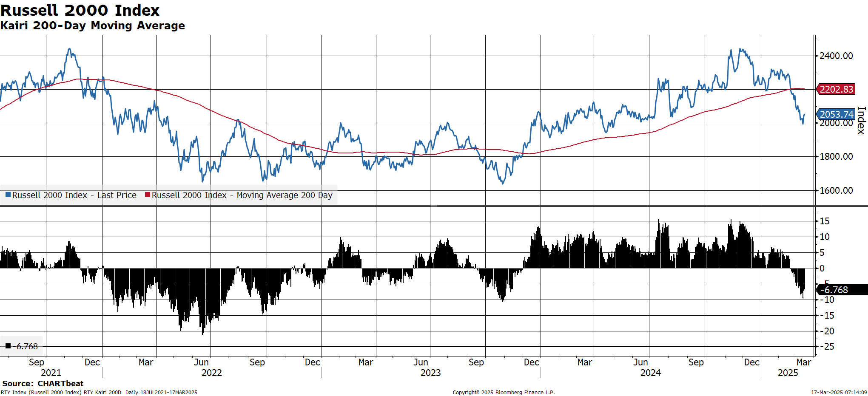Viewport: 868px width, 396px height.
Task: Click the year 2025 axis label
Action: [788, 373]
